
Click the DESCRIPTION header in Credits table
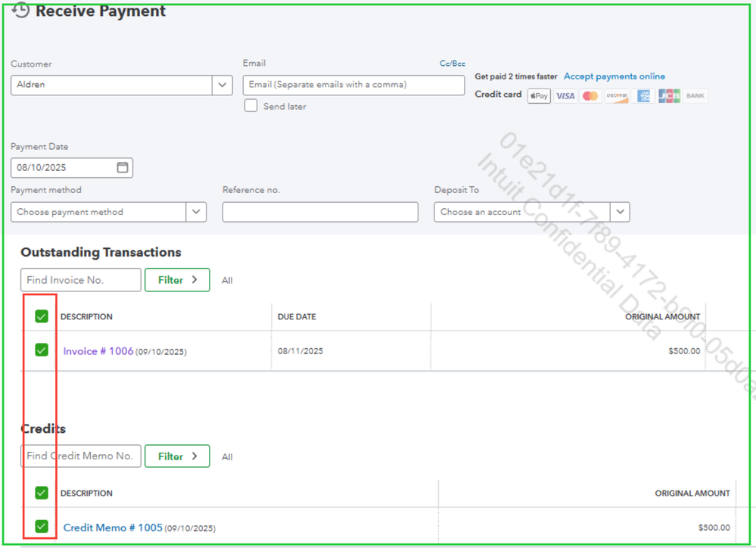86,493
